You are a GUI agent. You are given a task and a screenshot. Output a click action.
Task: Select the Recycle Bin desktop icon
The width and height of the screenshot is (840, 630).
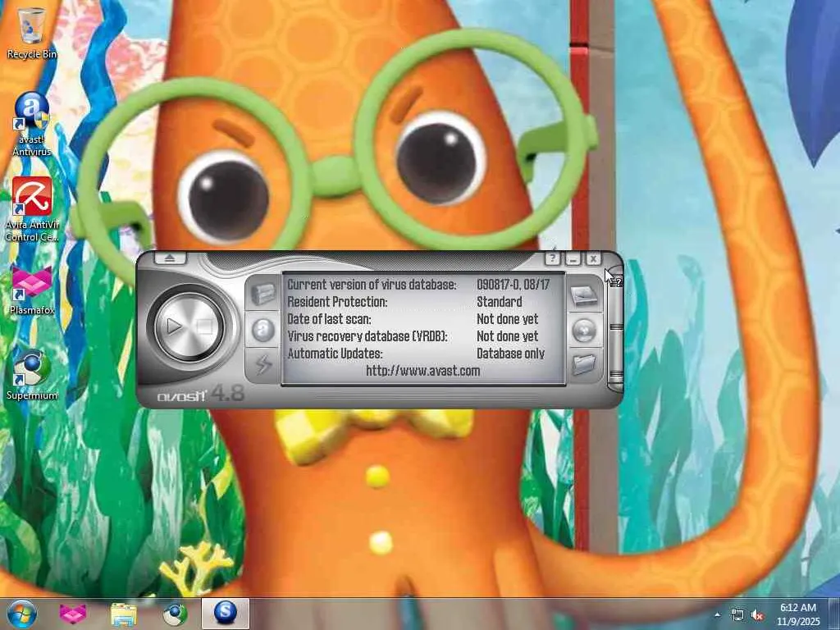click(32, 33)
